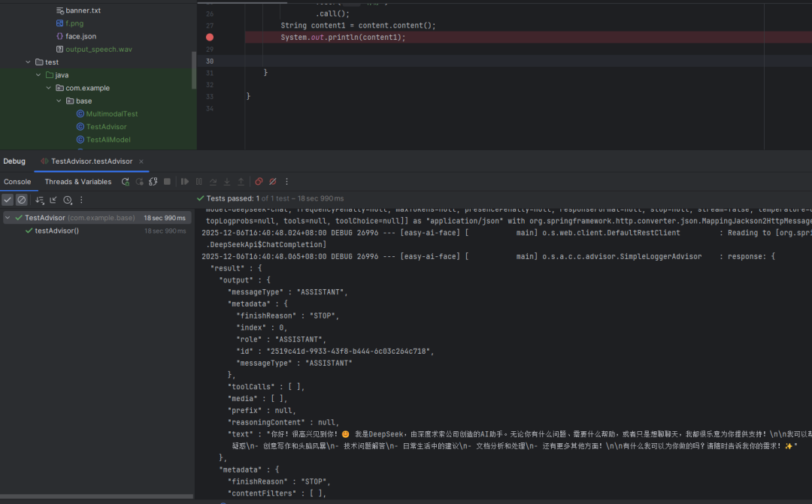Click the test history clock icon
This screenshot has width=812, height=504.
(68, 200)
